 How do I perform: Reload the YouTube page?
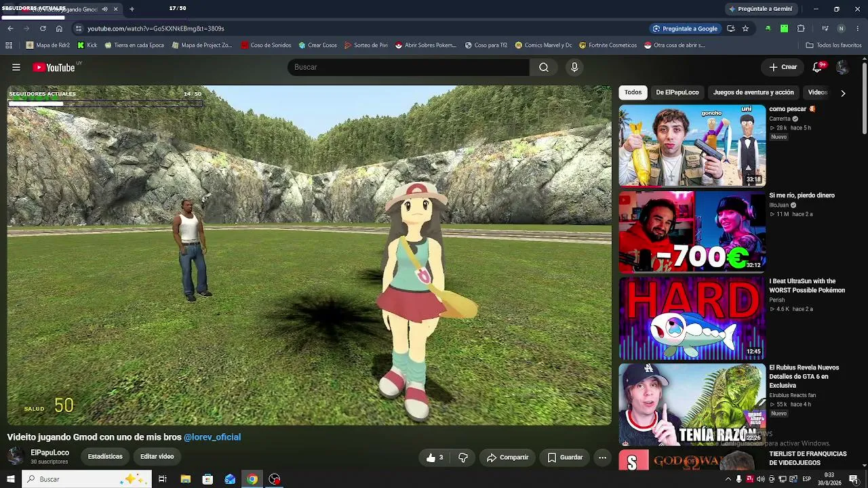click(x=43, y=28)
